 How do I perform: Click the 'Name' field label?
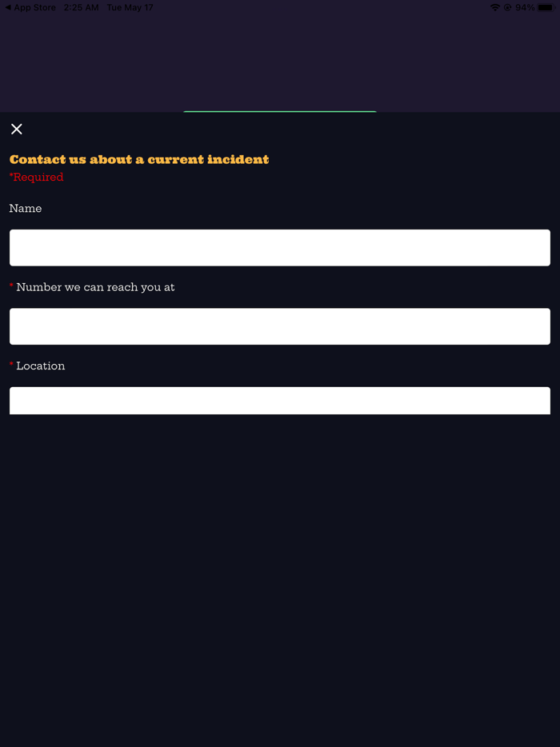pos(26,209)
